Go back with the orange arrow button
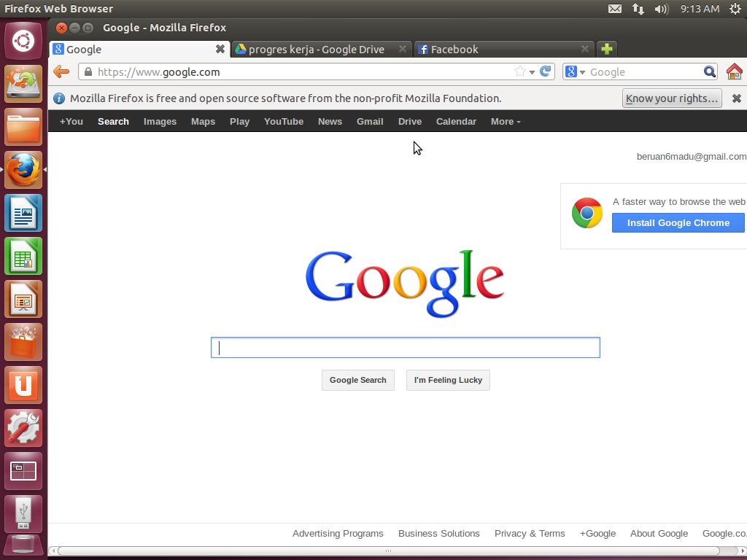 pos(61,72)
